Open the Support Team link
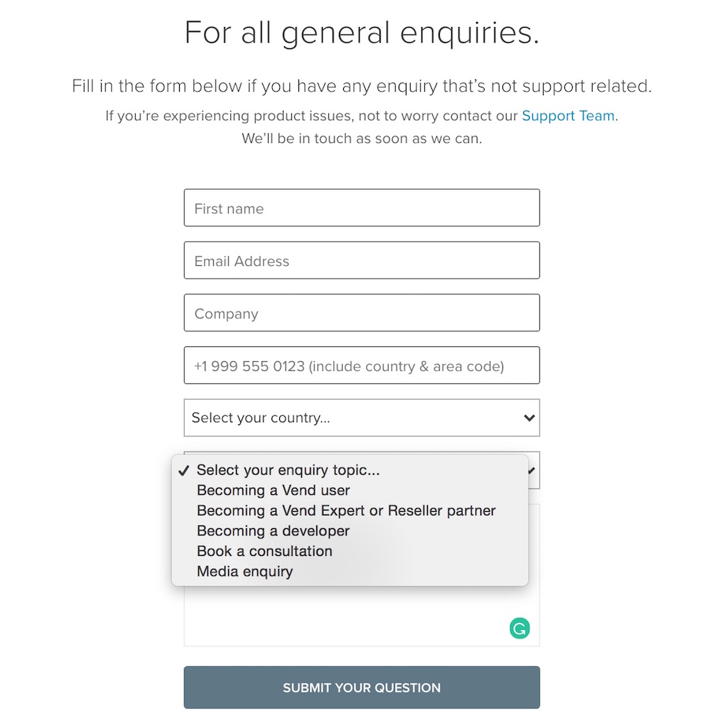Image resolution: width=712 pixels, height=728 pixels. click(568, 116)
